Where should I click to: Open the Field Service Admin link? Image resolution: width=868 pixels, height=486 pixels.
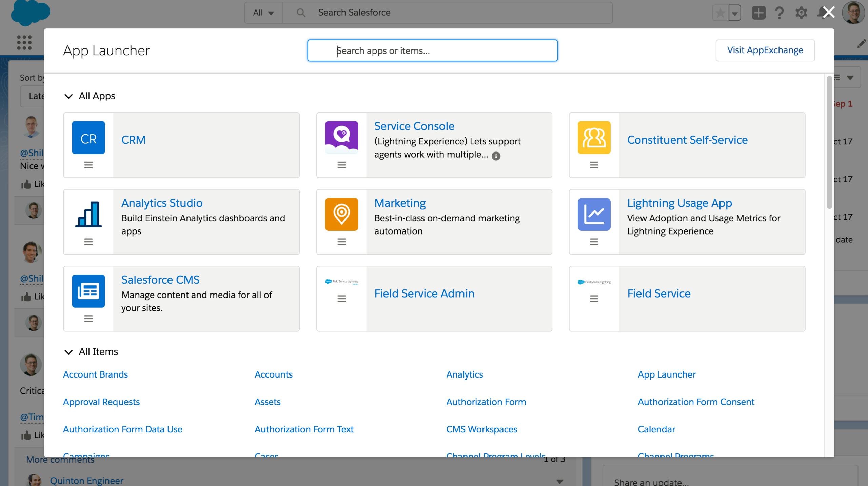424,293
